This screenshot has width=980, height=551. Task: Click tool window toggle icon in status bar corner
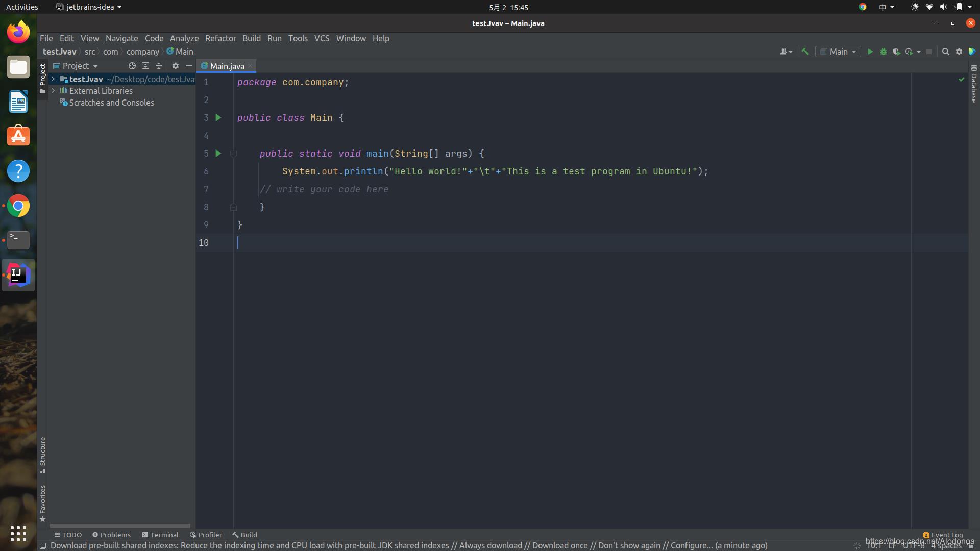[x=43, y=546]
